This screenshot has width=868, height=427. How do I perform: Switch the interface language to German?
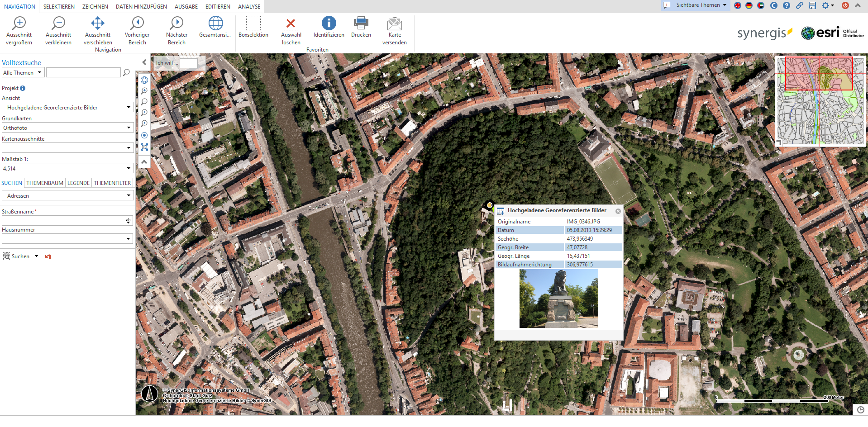(x=749, y=6)
